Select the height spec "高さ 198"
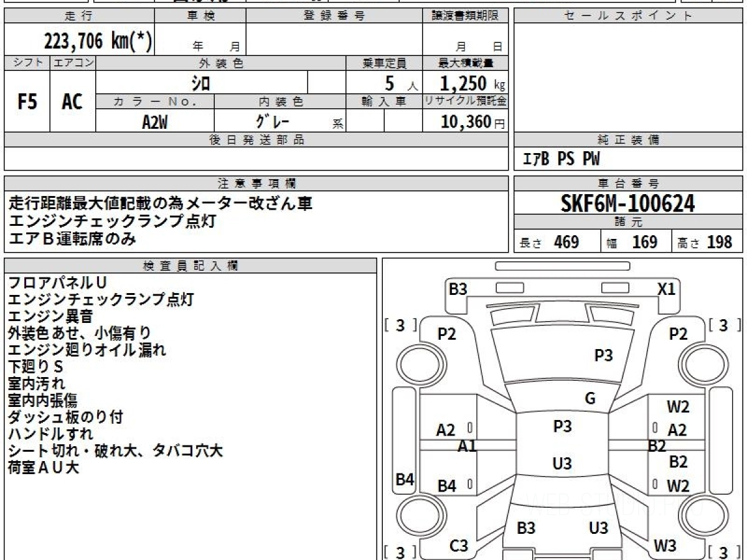 [x=705, y=242]
